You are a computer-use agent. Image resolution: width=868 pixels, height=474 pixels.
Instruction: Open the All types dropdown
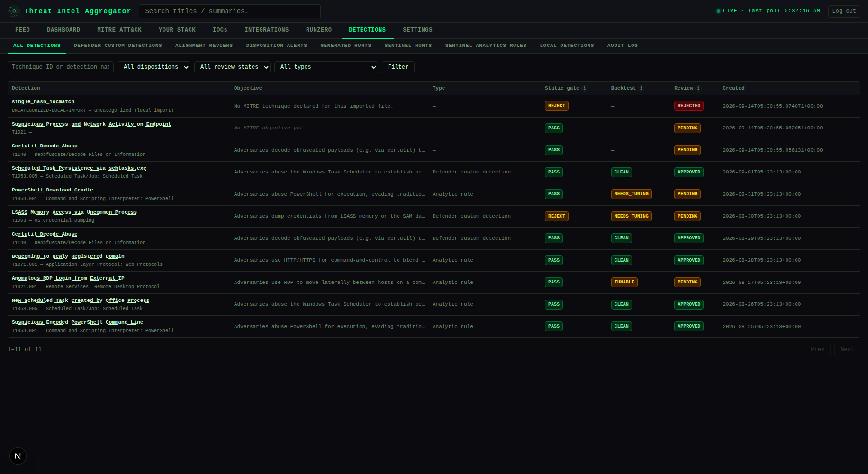326,67
